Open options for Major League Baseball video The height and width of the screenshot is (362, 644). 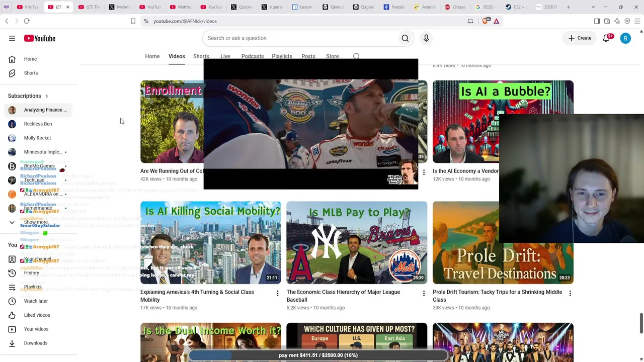(424, 293)
